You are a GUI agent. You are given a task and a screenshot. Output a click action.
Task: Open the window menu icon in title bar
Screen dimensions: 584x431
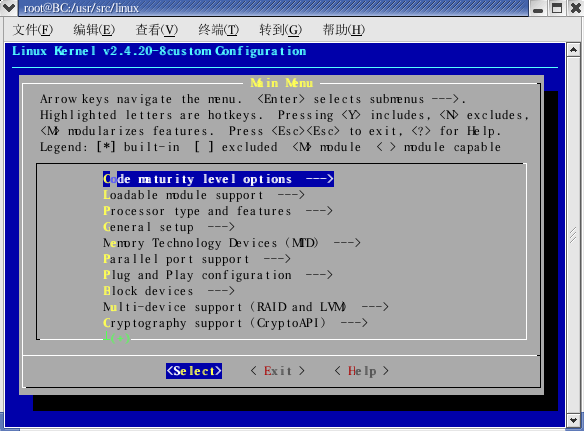point(8,7)
